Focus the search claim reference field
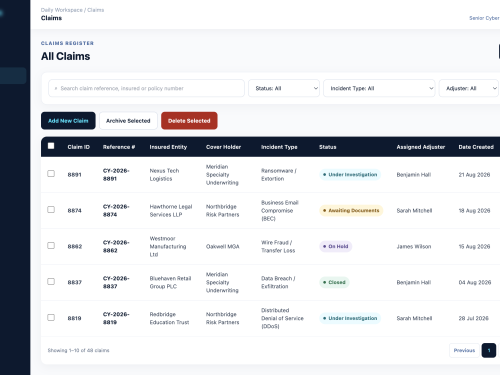This screenshot has height=375, width=500. pos(146,88)
